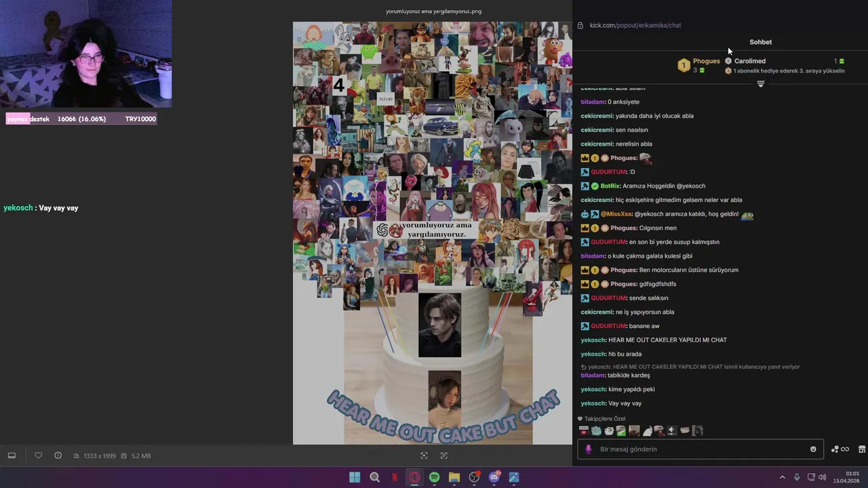The width and height of the screenshot is (868, 488).
Task: Click QUDURTUM on 'banane aw' message
Action: tap(608, 326)
